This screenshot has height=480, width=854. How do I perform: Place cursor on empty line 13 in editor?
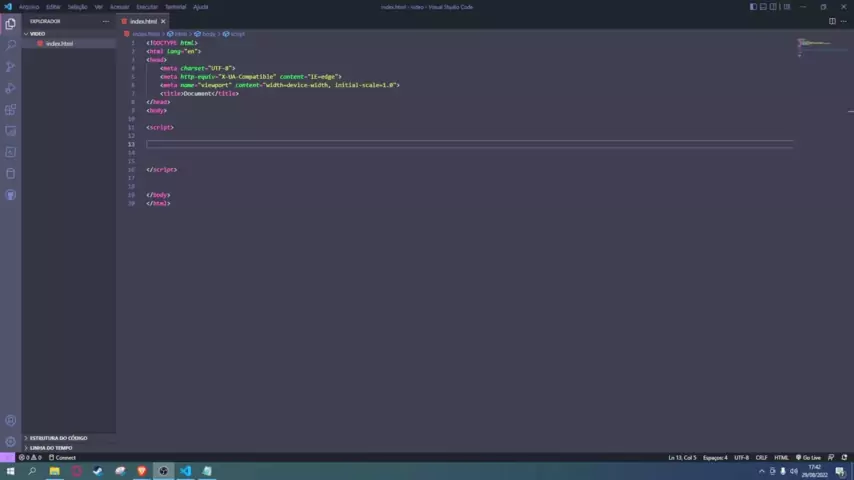469,144
